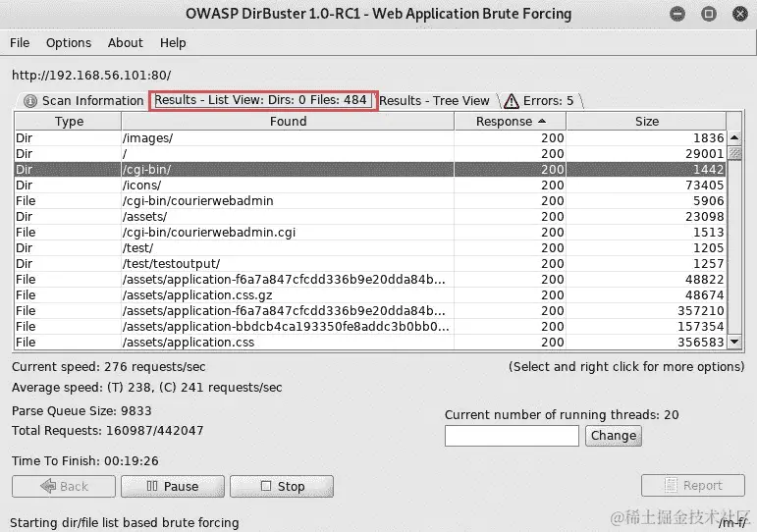The width and height of the screenshot is (757, 532).
Task: Select /assets/application.css row
Action: 370,343
